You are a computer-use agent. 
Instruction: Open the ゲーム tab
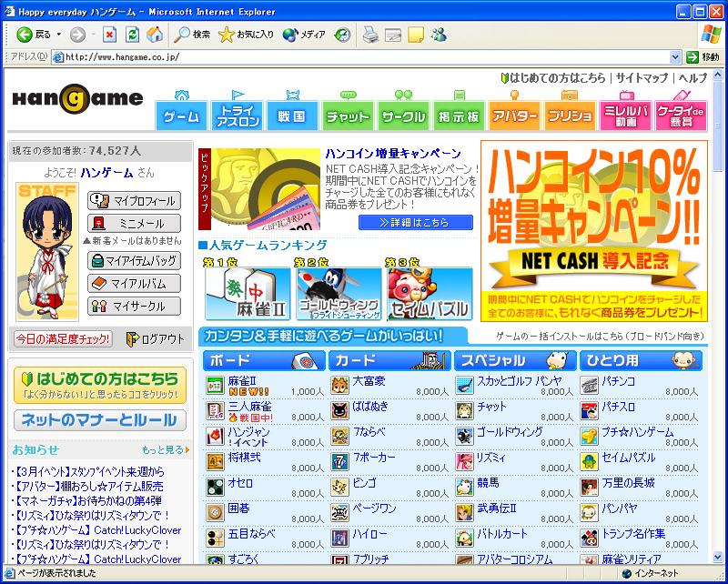(x=181, y=116)
